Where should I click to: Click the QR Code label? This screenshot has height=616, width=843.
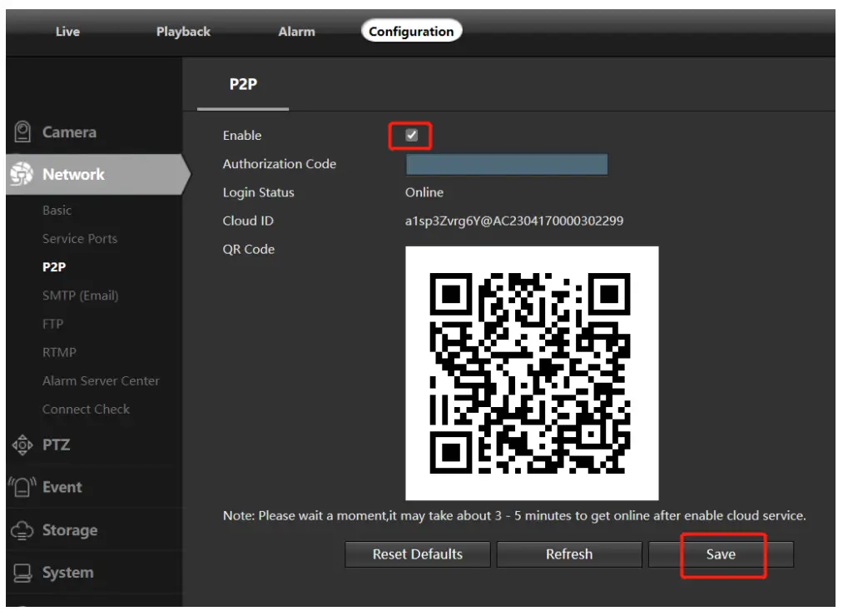click(x=249, y=250)
